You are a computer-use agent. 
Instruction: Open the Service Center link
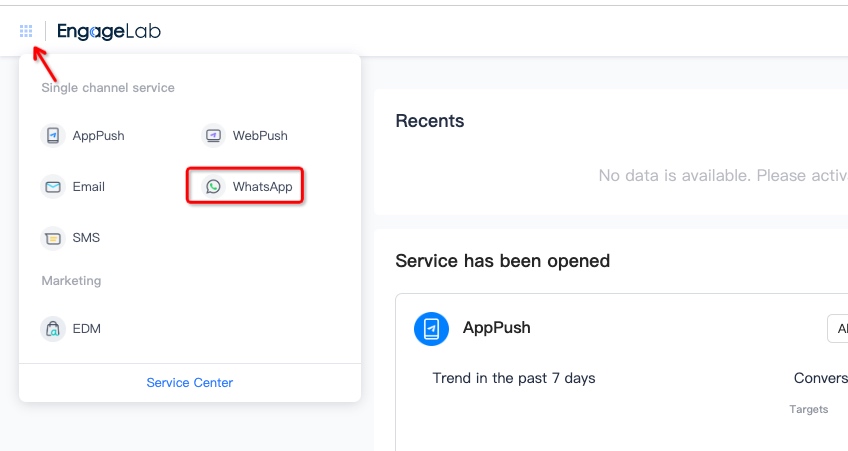(190, 382)
